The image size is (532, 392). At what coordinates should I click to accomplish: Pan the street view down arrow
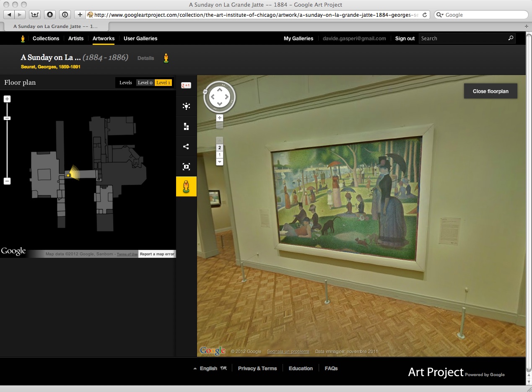click(x=219, y=104)
